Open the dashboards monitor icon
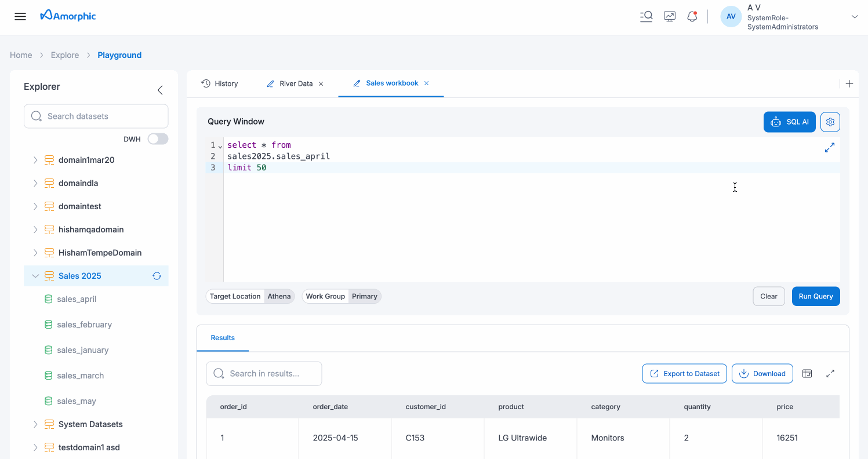The height and width of the screenshot is (459, 868). [x=669, y=16]
